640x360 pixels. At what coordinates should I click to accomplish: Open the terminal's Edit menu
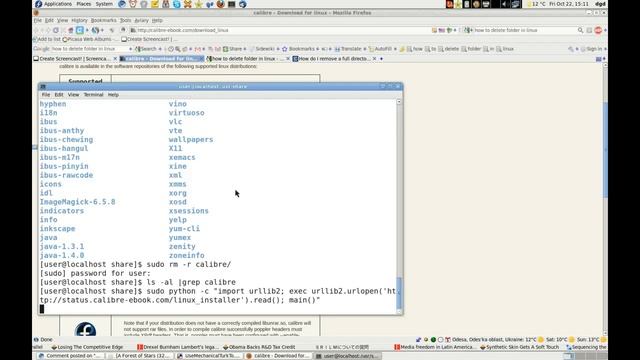pos(59,95)
